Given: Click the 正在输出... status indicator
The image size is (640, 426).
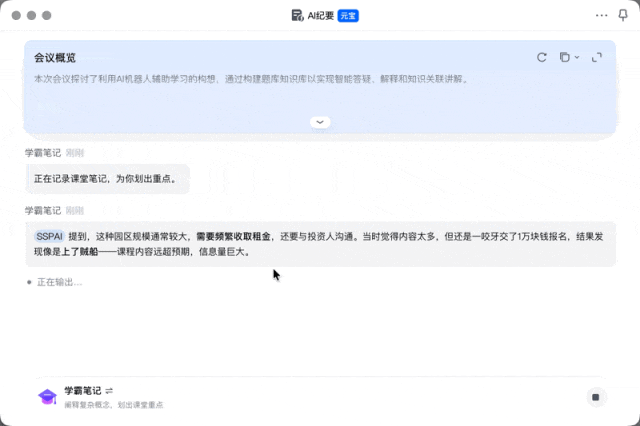Looking at the screenshot, I should (x=55, y=282).
